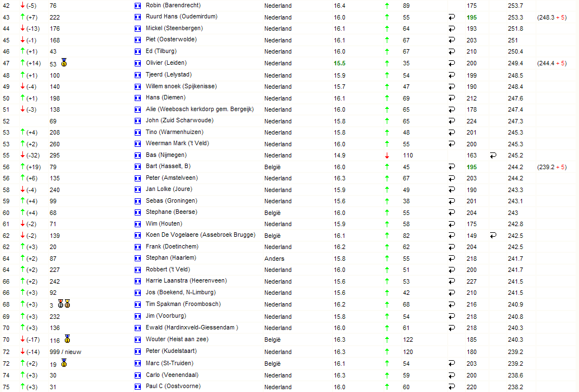Open Willem snoek (Spijkenisse) entry
The height and width of the screenshot is (392, 579).
[181, 87]
